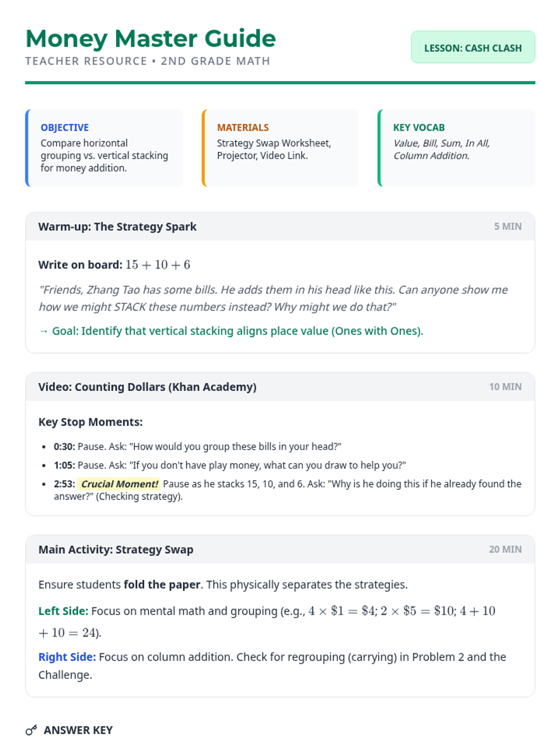Click the LESSON: CASH CLASH badge

pyautogui.click(x=473, y=47)
